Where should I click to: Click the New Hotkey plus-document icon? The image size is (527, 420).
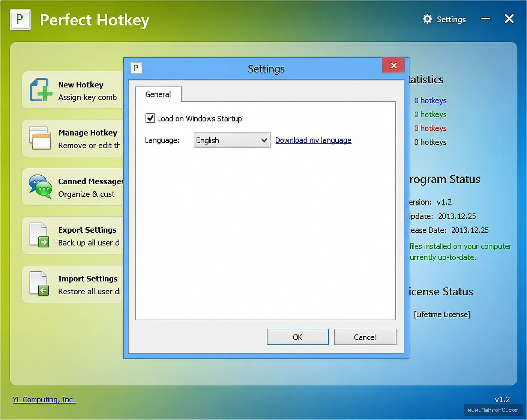tap(41, 90)
